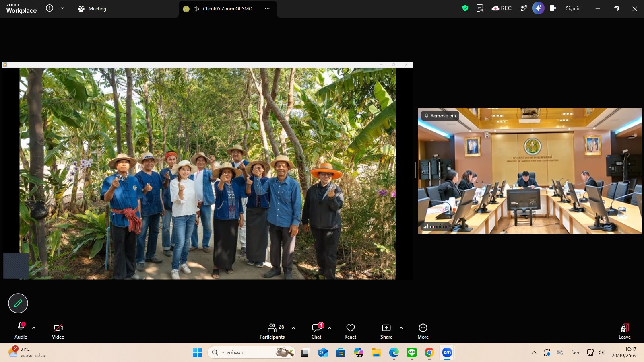Click the side panel layout icon
Screen dimensions: 644x362
point(553,8)
